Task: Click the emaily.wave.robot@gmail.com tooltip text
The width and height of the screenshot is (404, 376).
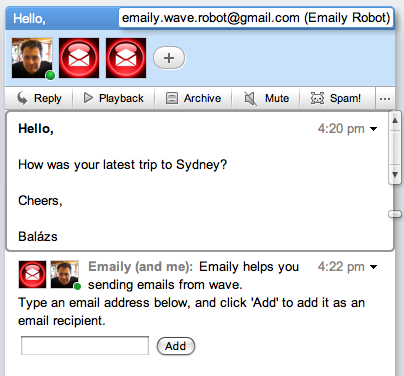Action: (256, 18)
